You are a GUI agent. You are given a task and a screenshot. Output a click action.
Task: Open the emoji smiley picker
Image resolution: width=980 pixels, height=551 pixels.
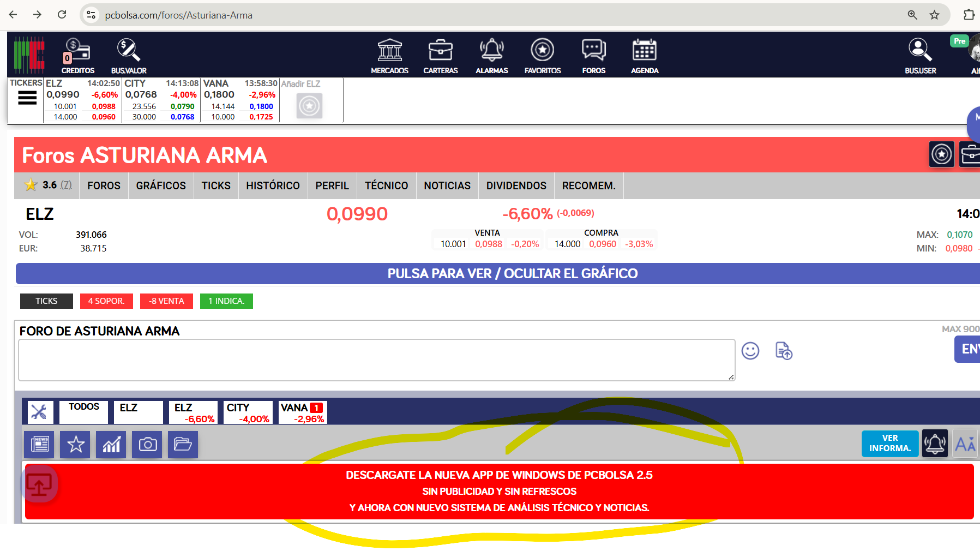[x=750, y=351]
